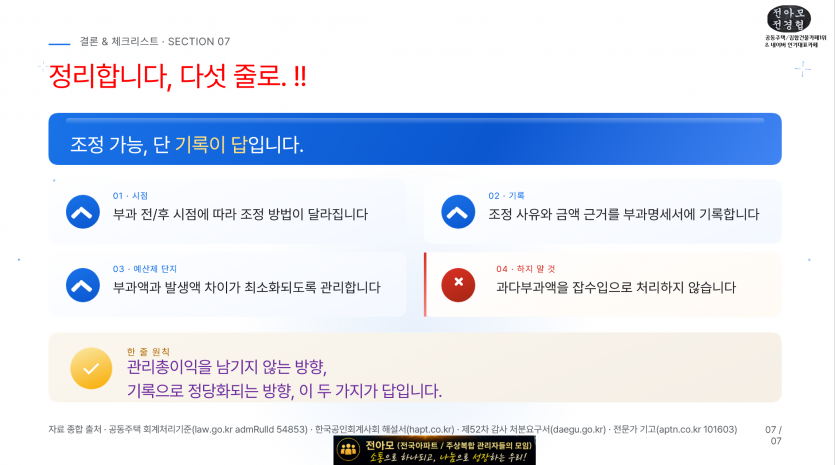This screenshot has width=835, height=465.
Task: Click the people group icon in the 전아모 banner
Action: (349, 450)
